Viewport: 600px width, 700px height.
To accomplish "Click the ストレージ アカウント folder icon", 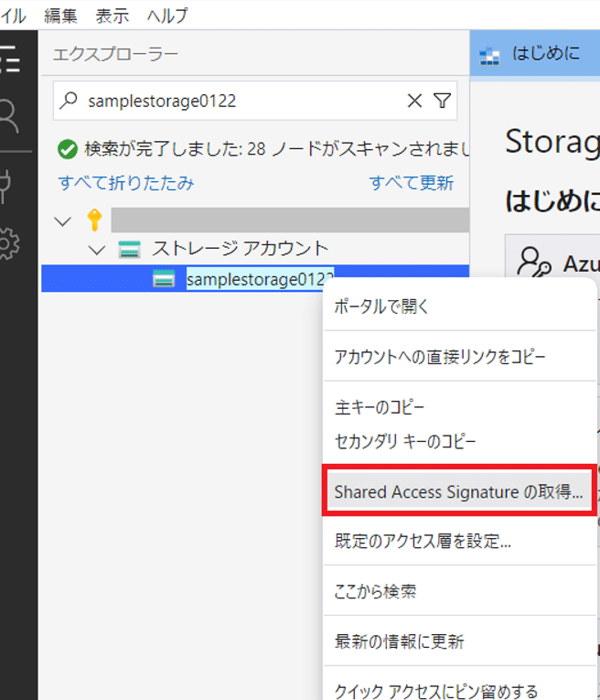I will pyautogui.click(x=129, y=249).
